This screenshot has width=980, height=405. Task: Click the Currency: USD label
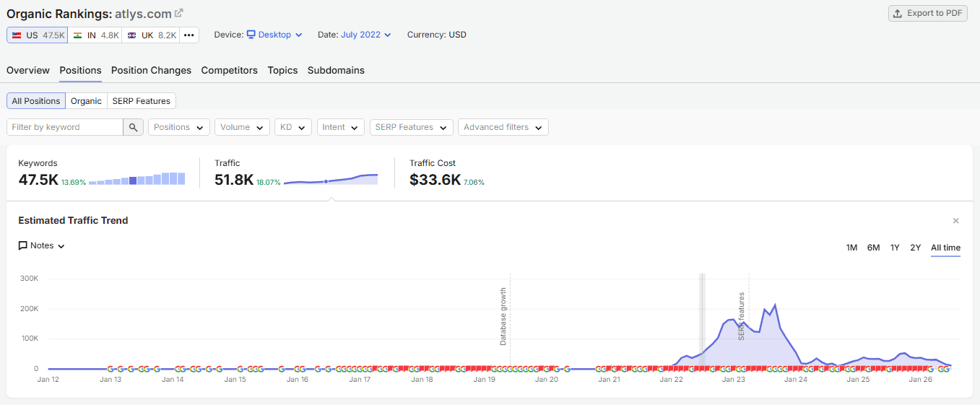point(437,35)
